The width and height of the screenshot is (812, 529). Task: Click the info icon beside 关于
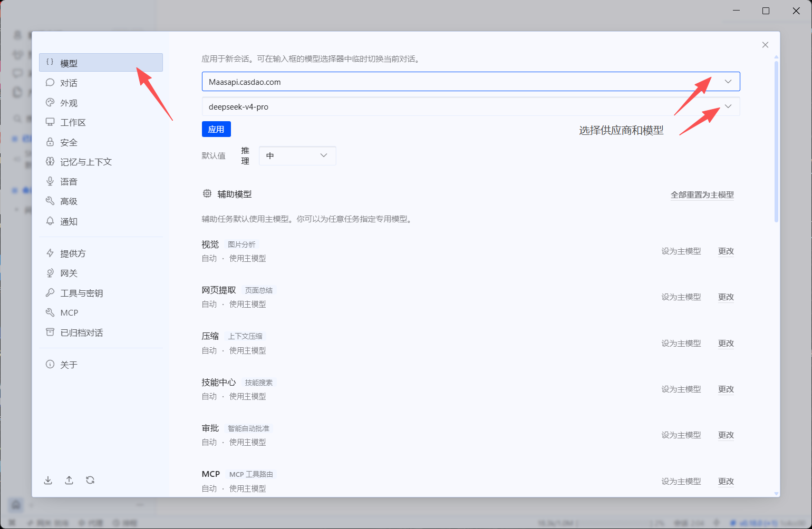pos(50,364)
